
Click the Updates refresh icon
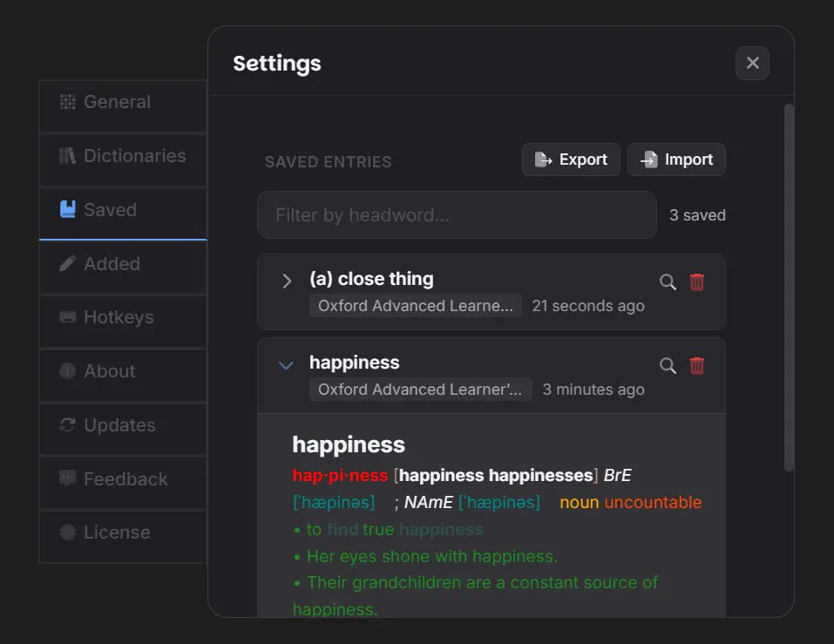tap(68, 425)
